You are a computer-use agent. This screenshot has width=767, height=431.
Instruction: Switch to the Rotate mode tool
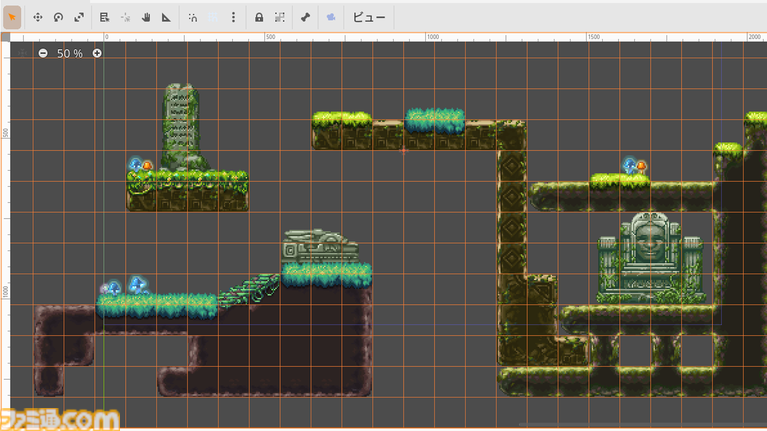pyautogui.click(x=58, y=17)
